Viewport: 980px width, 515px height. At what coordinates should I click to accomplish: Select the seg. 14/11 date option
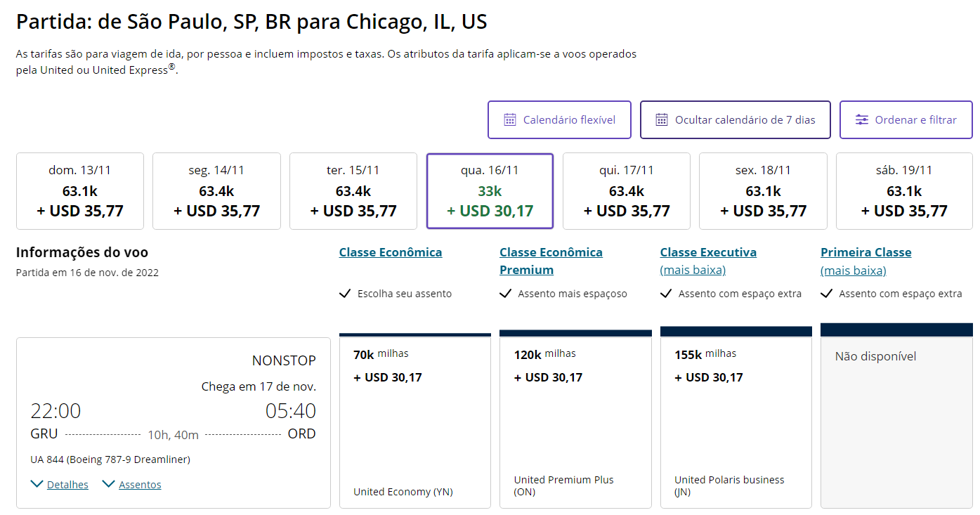tap(216, 190)
